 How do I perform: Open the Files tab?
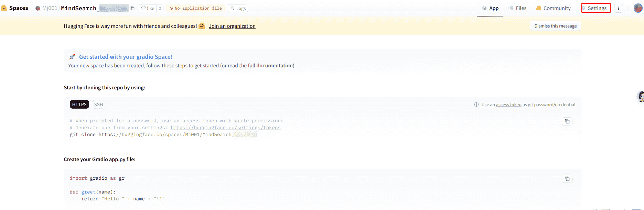coord(517,8)
